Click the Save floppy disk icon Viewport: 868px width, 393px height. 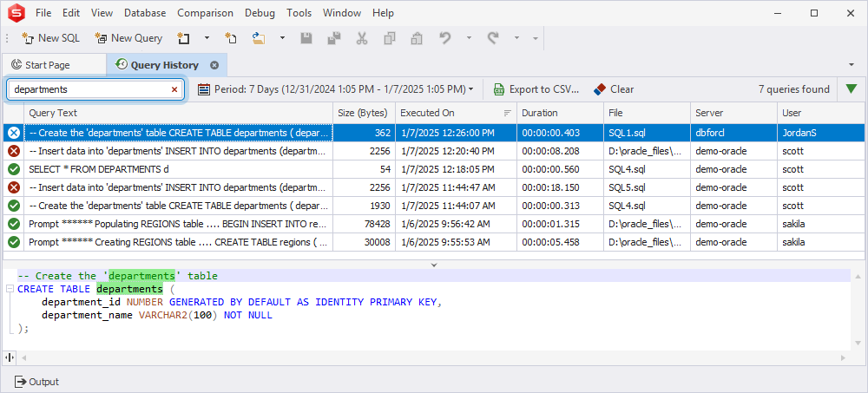click(306, 38)
